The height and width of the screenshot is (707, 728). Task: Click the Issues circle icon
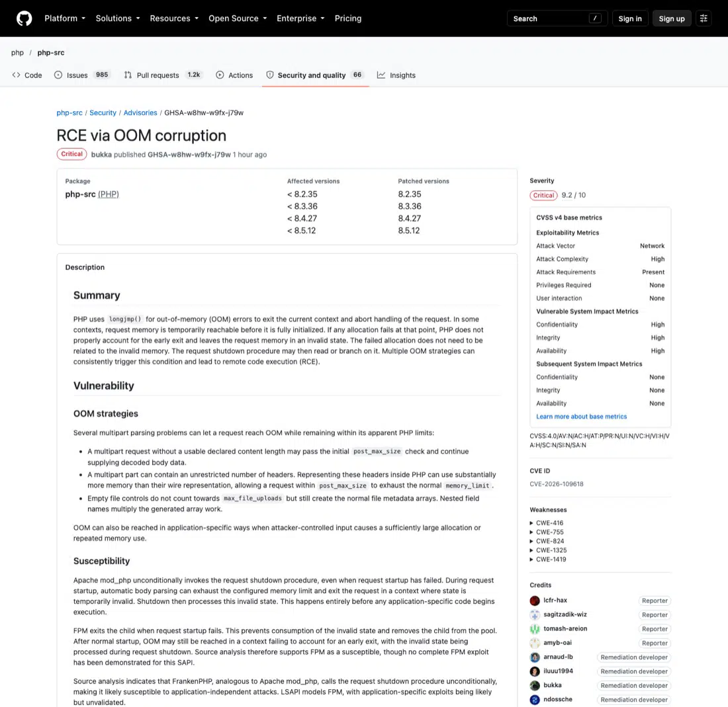click(x=58, y=75)
